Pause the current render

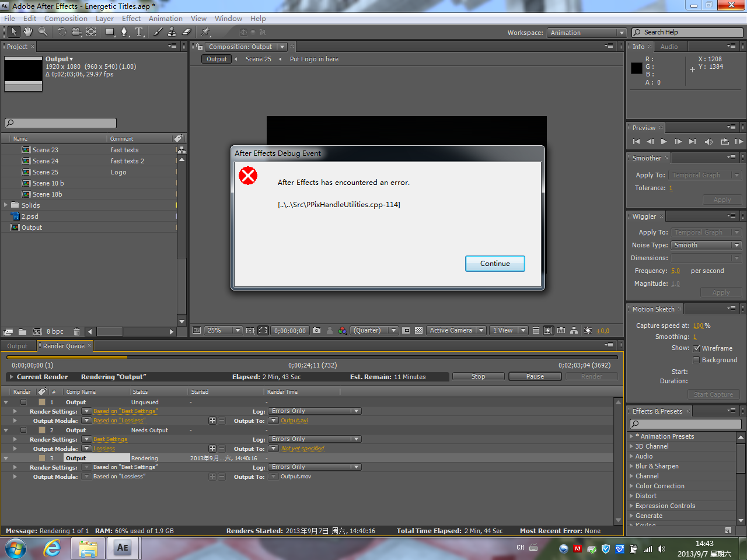[535, 376]
